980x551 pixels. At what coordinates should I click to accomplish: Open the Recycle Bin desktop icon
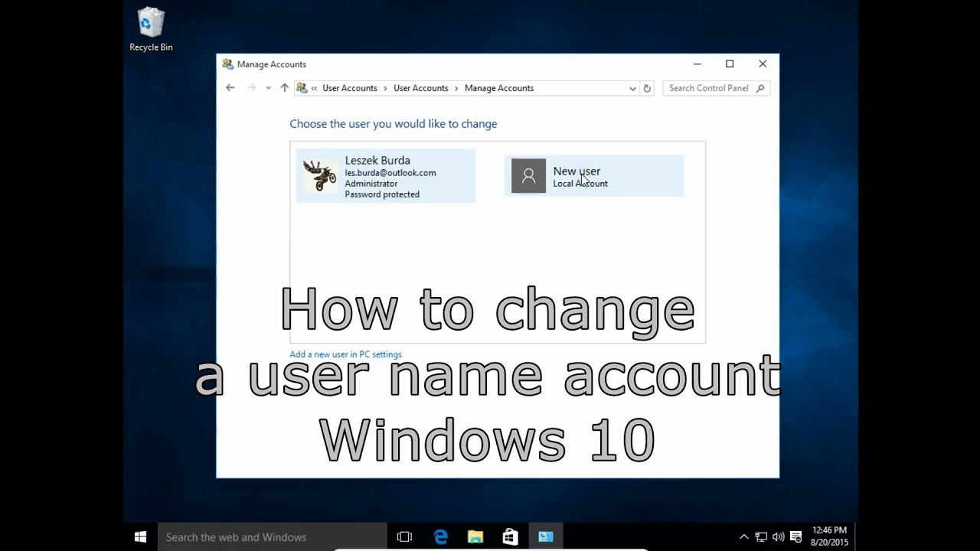[151, 30]
